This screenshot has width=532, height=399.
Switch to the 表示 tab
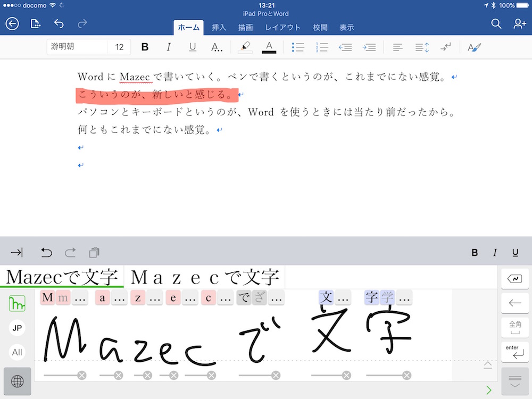(x=347, y=28)
